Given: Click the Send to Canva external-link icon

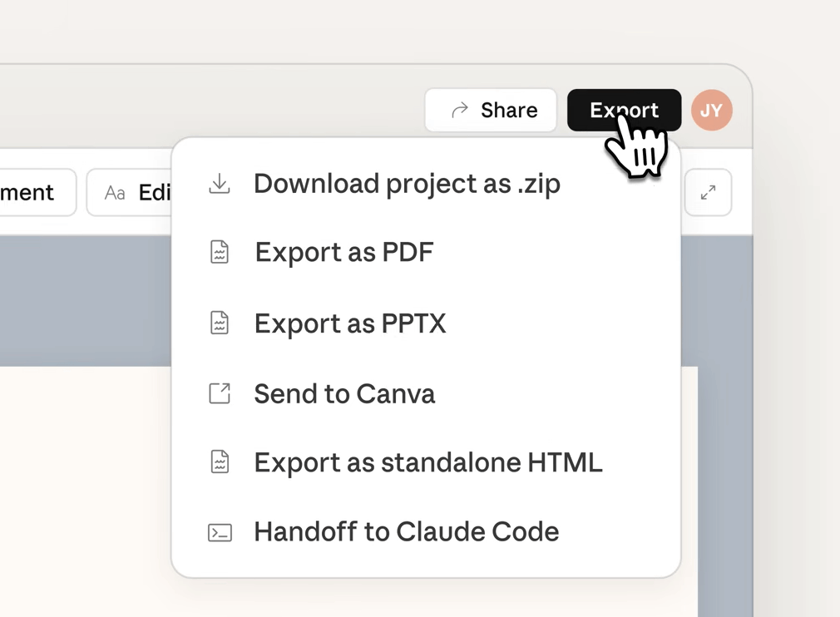Looking at the screenshot, I should (220, 392).
